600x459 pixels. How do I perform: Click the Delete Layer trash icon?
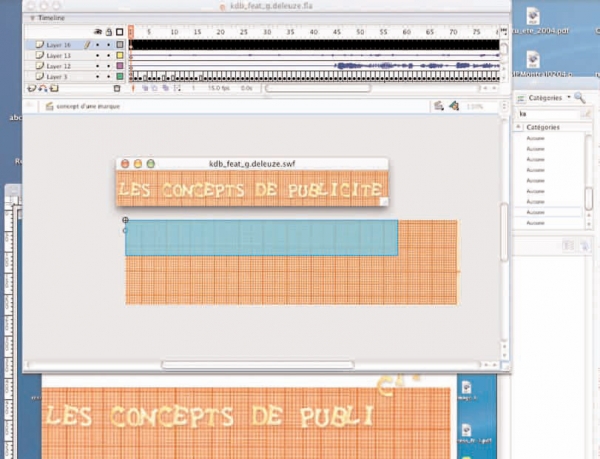117,89
